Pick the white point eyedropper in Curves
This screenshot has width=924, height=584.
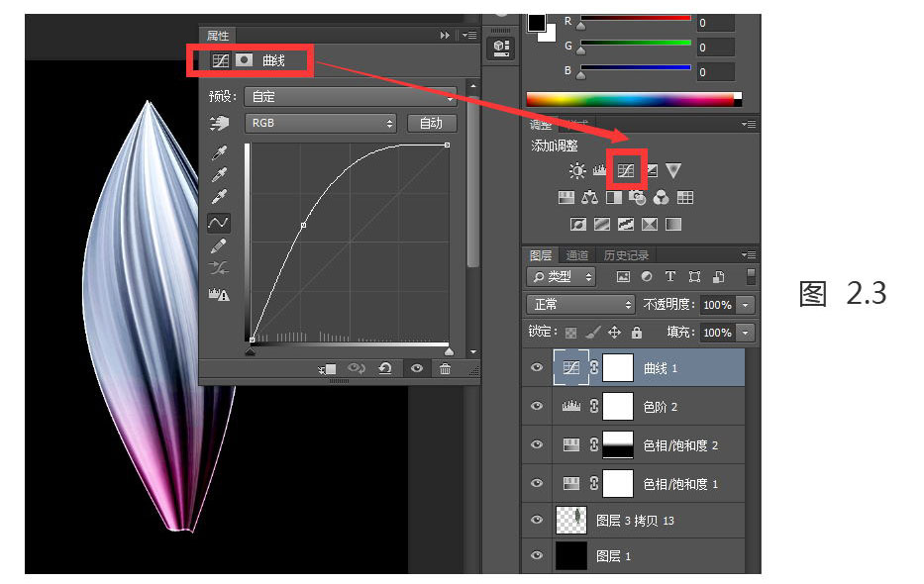[x=219, y=196]
